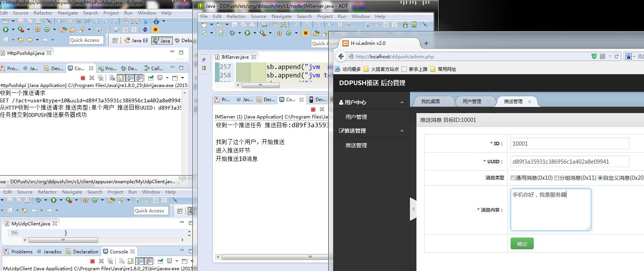Screen dimensions: 644x271
Task: Click Android SDK Manager icon in ADT toolbar
Action: tap(405, 25)
